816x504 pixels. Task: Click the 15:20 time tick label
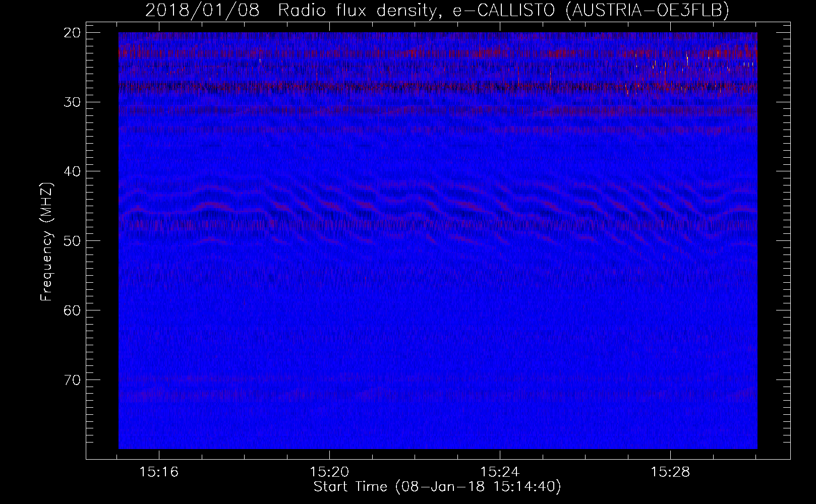[x=329, y=472]
